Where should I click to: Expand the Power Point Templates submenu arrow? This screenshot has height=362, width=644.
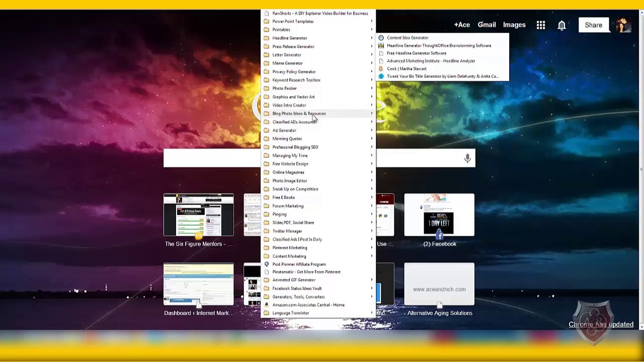(372, 22)
